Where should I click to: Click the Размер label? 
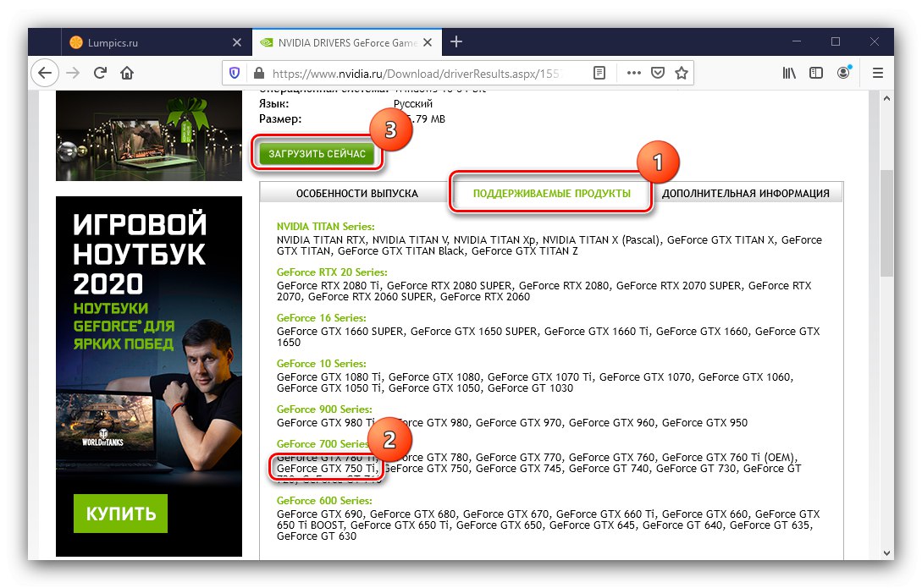tap(280, 118)
